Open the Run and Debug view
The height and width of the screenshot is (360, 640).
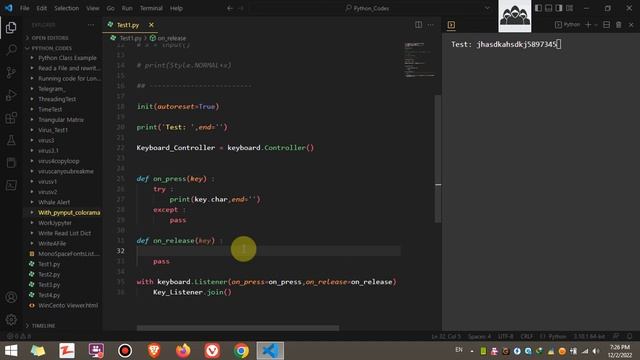tap(11, 95)
